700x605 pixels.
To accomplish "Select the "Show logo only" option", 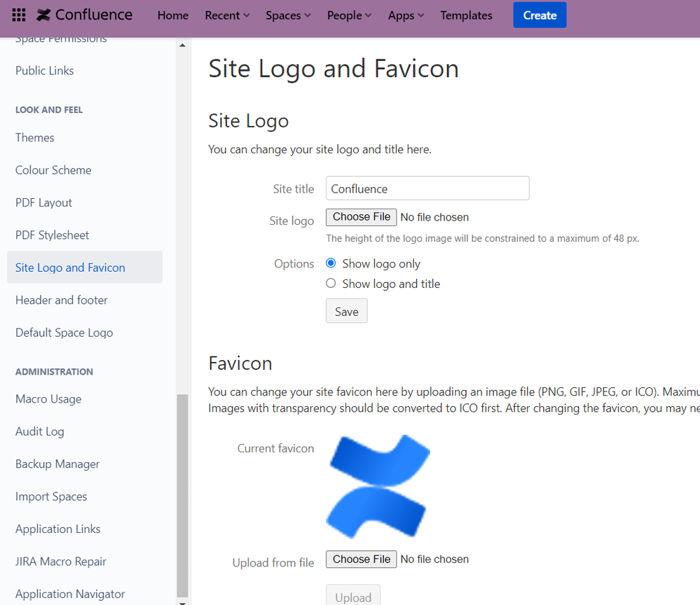I will tap(330, 263).
